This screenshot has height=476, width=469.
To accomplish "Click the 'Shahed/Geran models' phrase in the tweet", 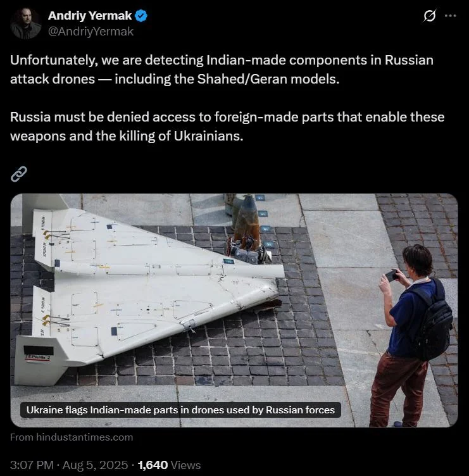I will tap(268, 79).
